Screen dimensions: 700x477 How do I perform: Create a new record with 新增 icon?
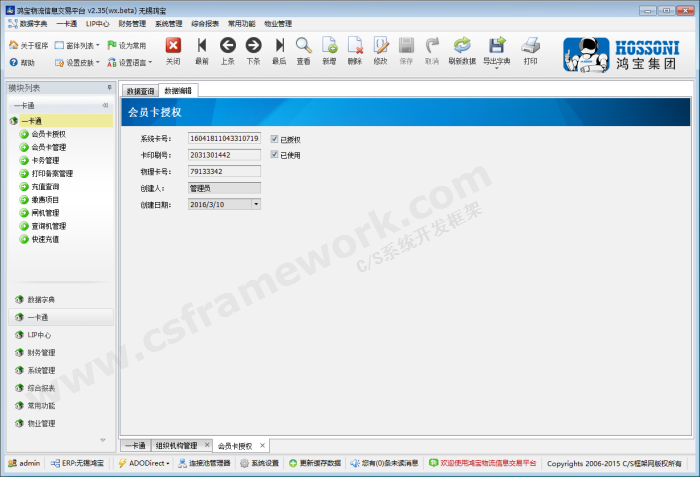point(329,46)
